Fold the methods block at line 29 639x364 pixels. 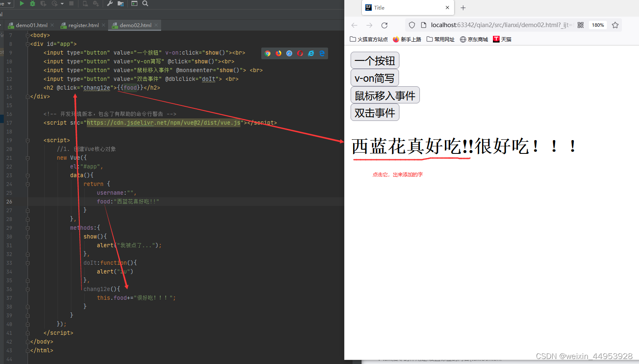pyautogui.click(x=28, y=228)
